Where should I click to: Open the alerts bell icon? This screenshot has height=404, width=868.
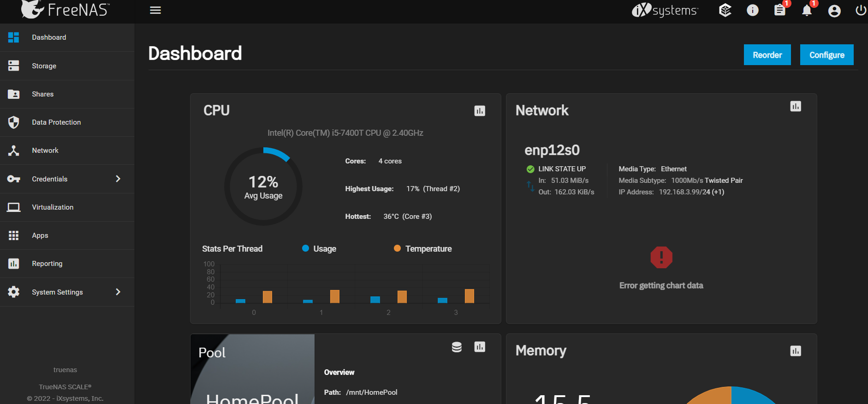coord(807,10)
